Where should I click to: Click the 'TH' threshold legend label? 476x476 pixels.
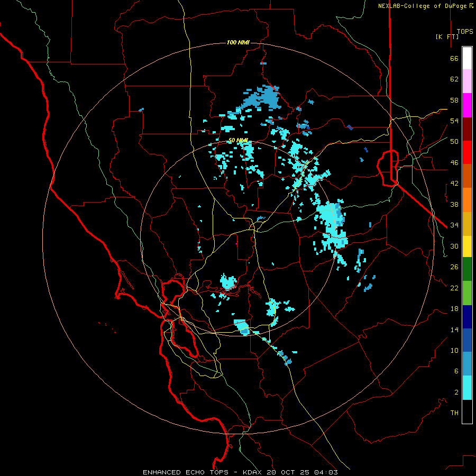pos(454,413)
